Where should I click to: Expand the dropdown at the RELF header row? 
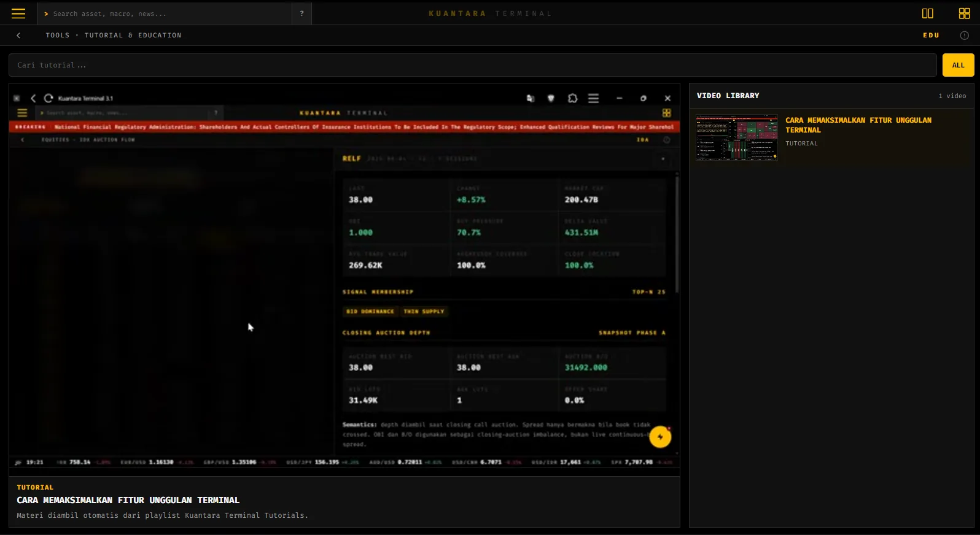point(663,159)
